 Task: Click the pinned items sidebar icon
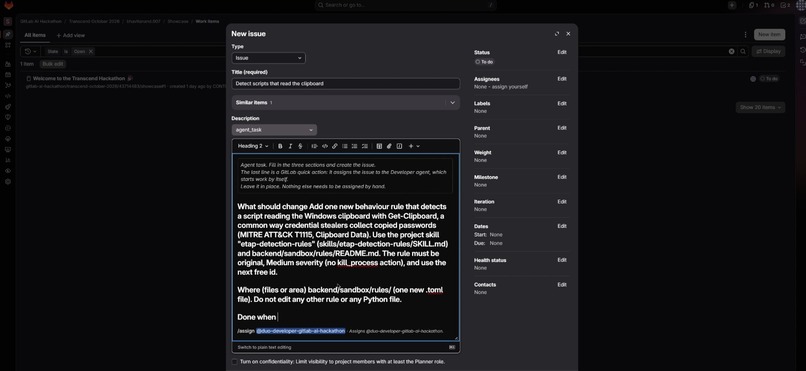pyautogui.click(x=8, y=34)
